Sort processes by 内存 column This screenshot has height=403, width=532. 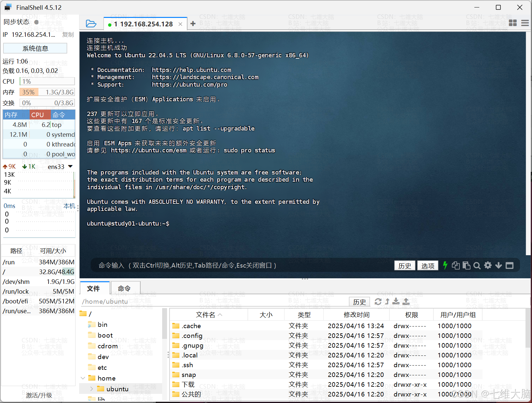click(16, 115)
